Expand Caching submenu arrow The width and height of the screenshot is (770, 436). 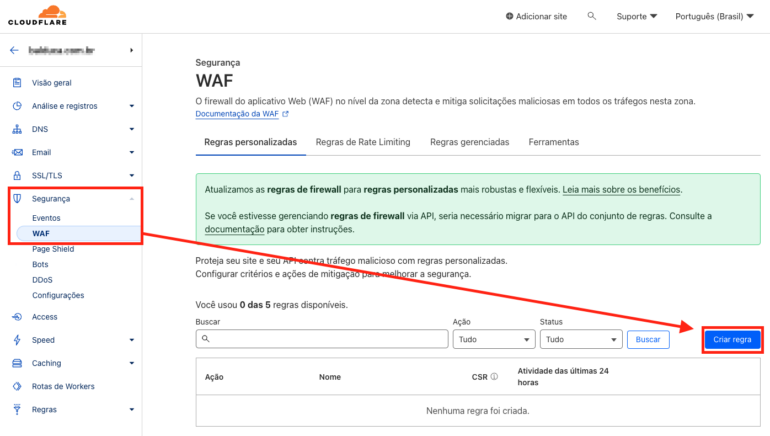point(132,363)
